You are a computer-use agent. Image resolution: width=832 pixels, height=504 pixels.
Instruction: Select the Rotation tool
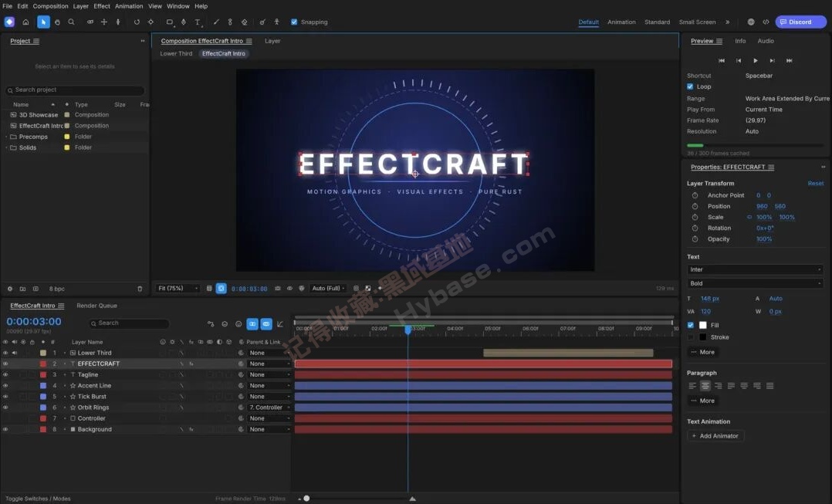pos(137,22)
